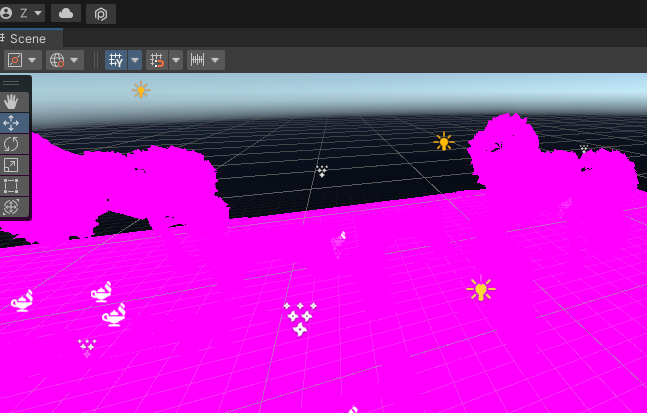Image resolution: width=647 pixels, height=413 pixels.
Task: Select the combined Transform tool
Action: click(12, 207)
